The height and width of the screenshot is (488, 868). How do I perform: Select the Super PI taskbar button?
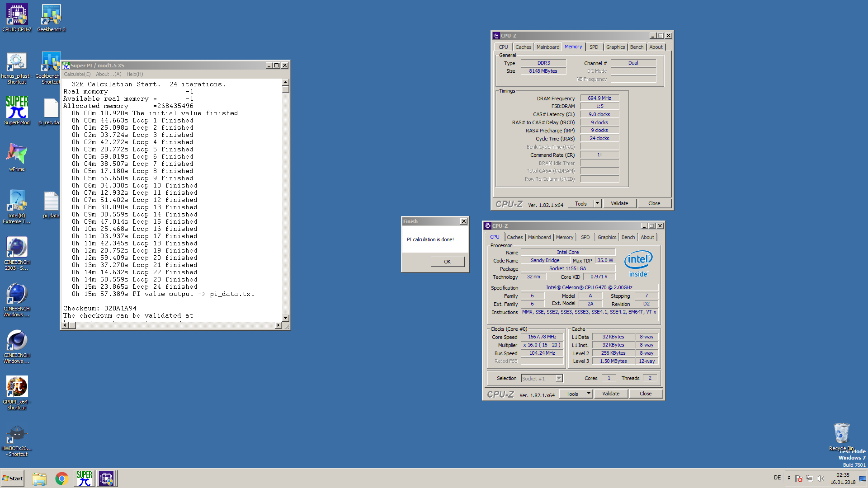[84, 479]
